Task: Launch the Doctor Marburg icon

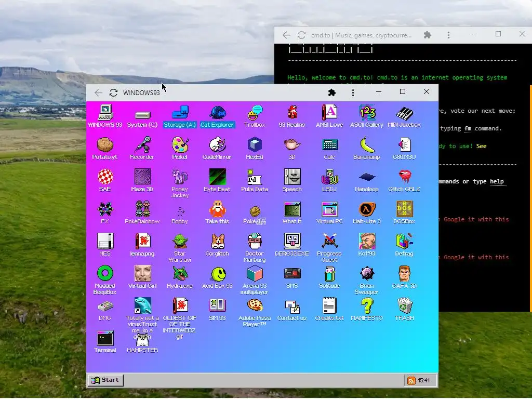Action: coord(255,242)
